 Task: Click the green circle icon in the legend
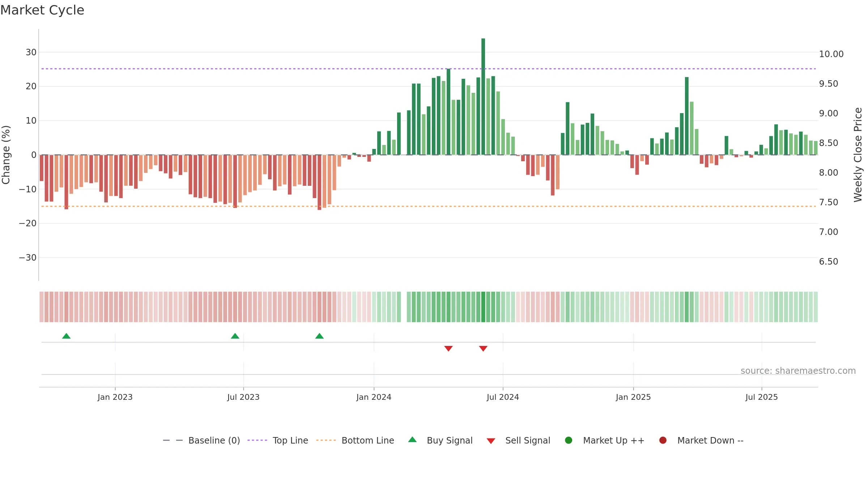coord(569,440)
